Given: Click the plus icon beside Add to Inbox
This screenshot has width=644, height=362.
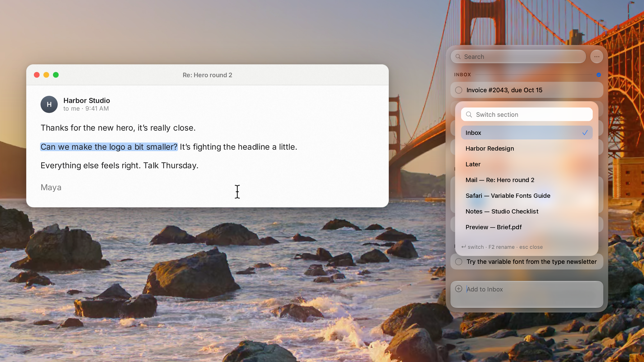Looking at the screenshot, I should click(459, 289).
